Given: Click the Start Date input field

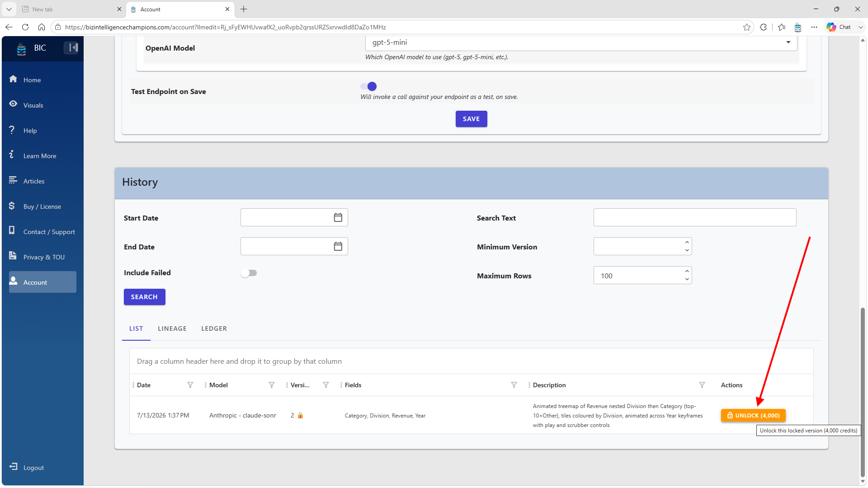Looking at the screenshot, I should (x=287, y=217).
